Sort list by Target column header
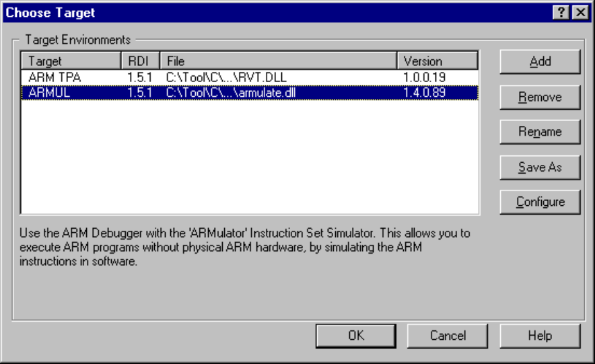 [x=71, y=61]
